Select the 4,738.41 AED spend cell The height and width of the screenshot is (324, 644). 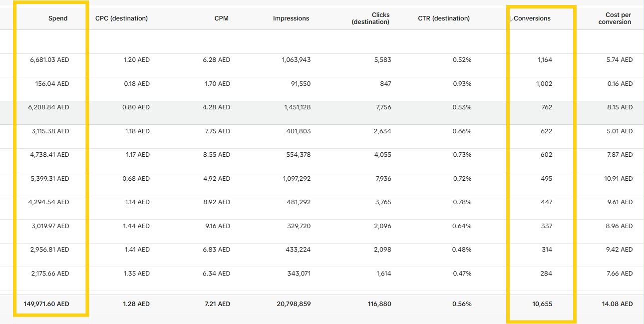49,155
